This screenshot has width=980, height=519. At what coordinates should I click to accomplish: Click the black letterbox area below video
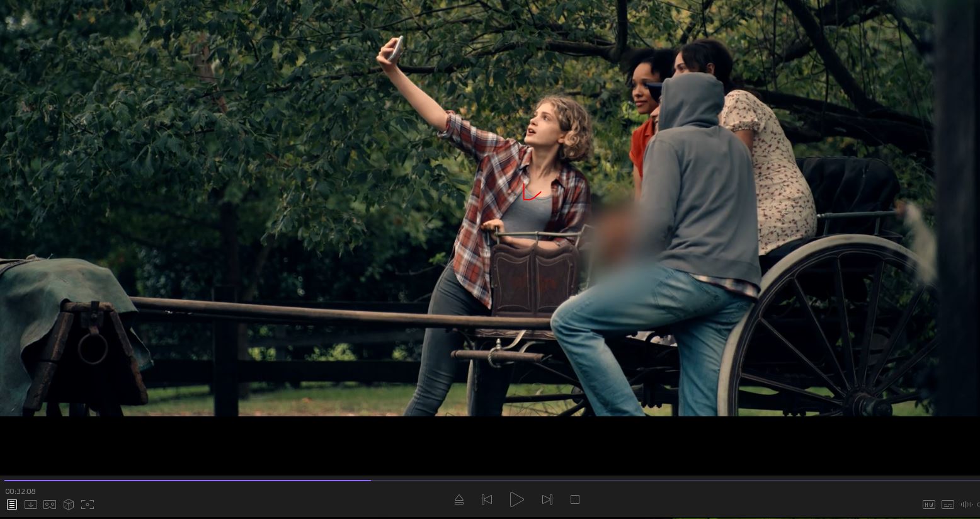coord(490,445)
